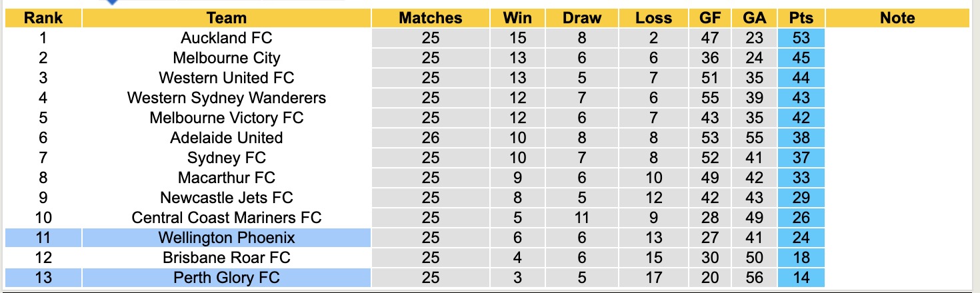The width and height of the screenshot is (980, 293).
Task: Open the Auckland FC team link
Action: 227,38
